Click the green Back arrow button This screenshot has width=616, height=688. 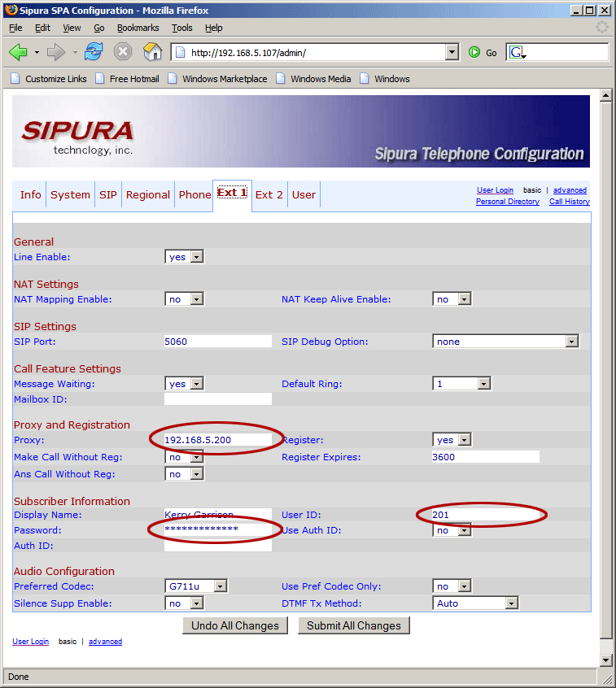18,52
